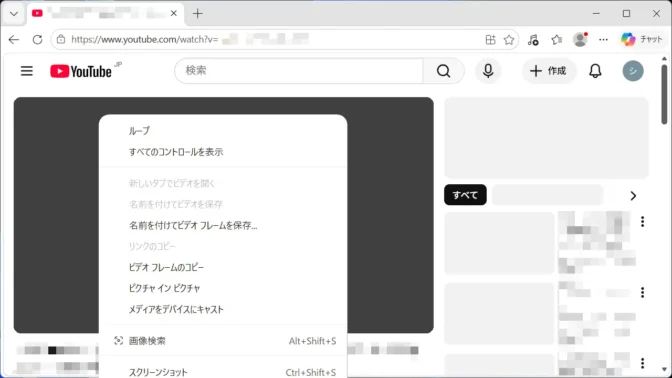The height and width of the screenshot is (378, 672).
Task: Open the YouTube hamburger guide menu
Action: [27, 71]
